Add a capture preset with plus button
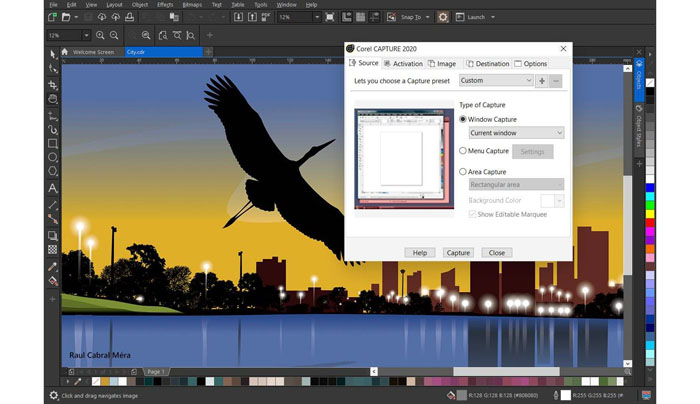Screen dimensions: 700x404 (542, 80)
